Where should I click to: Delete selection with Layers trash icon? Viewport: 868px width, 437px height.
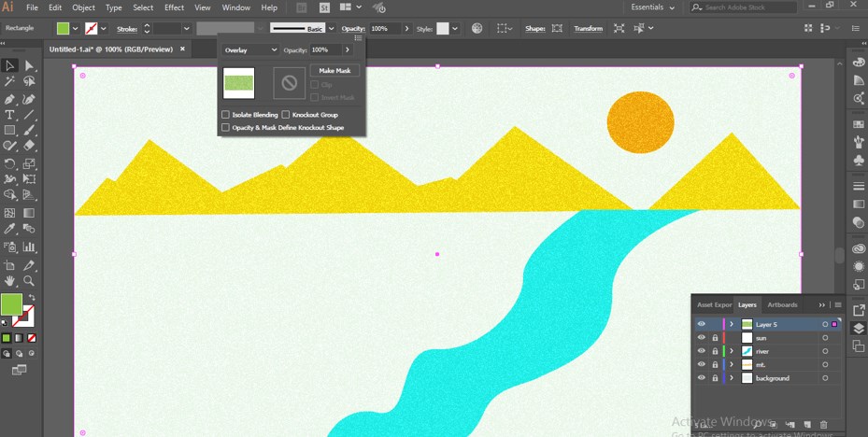pos(824,425)
